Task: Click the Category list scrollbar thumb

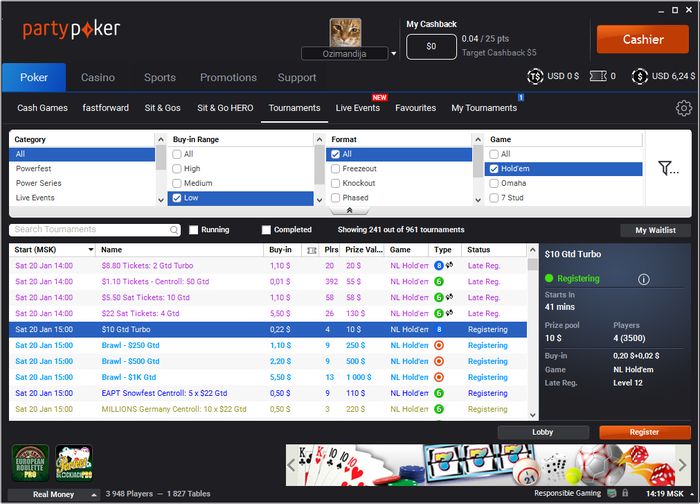Action: pos(161,158)
